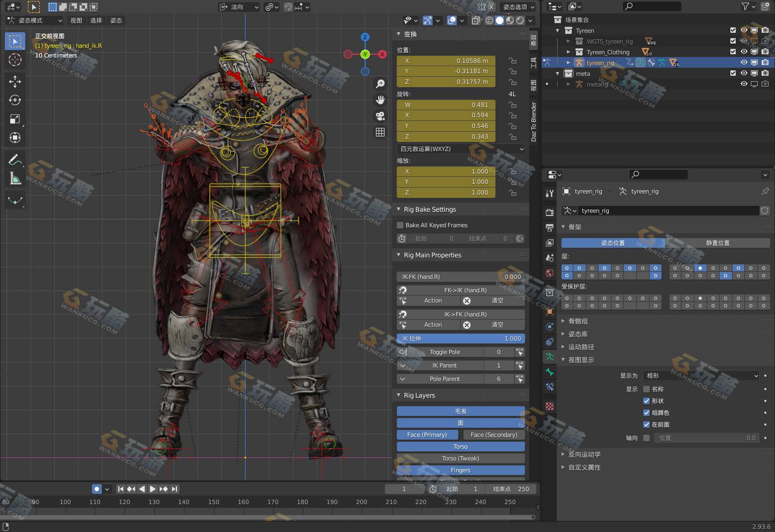Open the Object properties tab (orange square)

coord(549,311)
